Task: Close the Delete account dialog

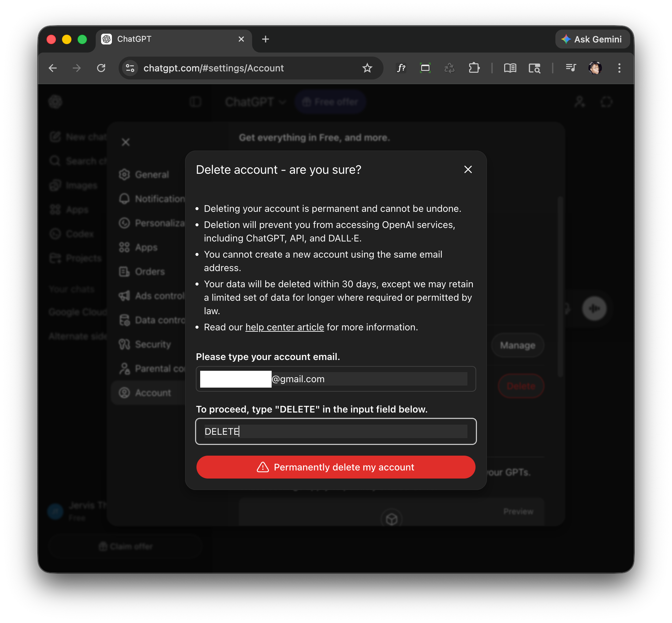Action: tap(467, 170)
